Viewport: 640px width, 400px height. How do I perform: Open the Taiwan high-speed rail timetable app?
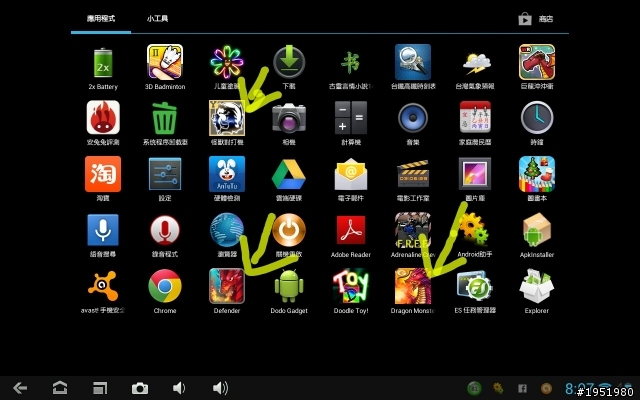click(413, 62)
